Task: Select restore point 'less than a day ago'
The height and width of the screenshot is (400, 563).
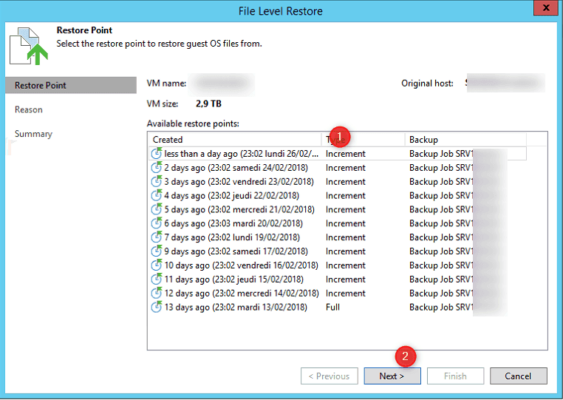Action: point(338,153)
